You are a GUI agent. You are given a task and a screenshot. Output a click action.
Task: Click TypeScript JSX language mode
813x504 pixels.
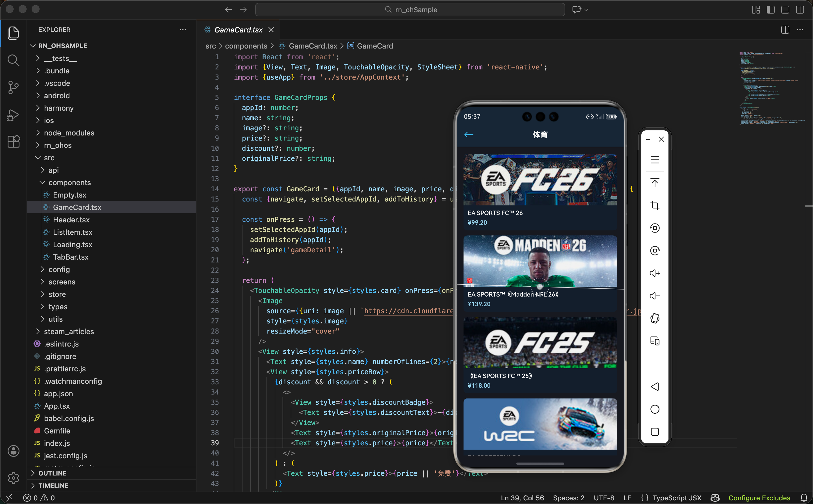tap(677, 498)
